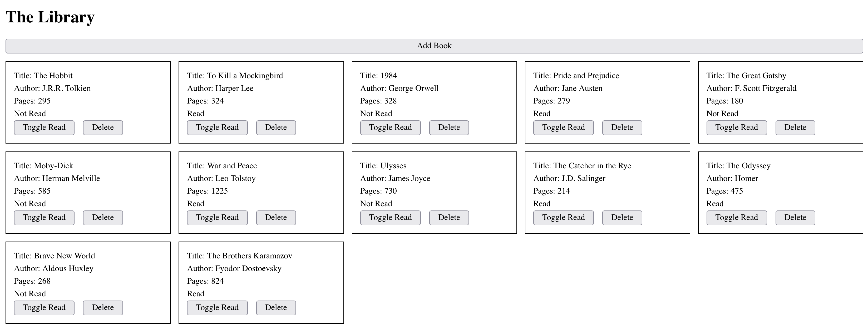Delete the 1984 book card
Image resolution: width=868 pixels, height=334 pixels.
[x=449, y=128]
